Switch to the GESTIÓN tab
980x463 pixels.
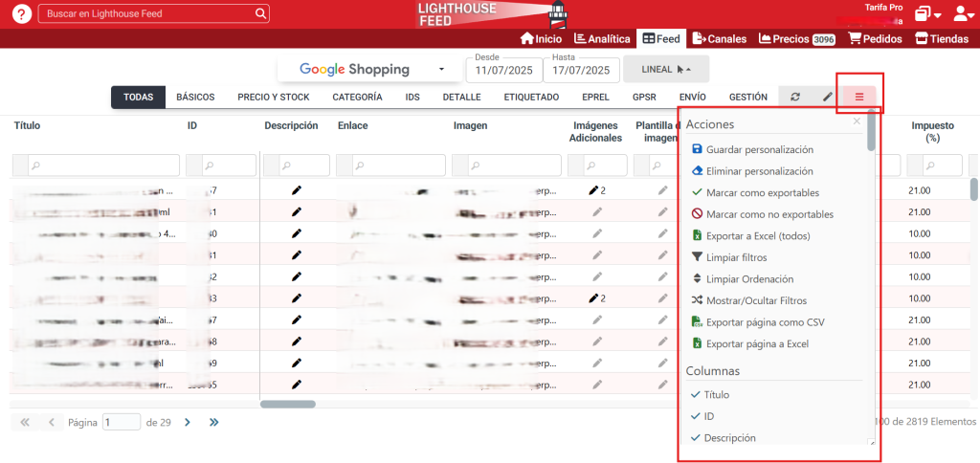pos(748,97)
